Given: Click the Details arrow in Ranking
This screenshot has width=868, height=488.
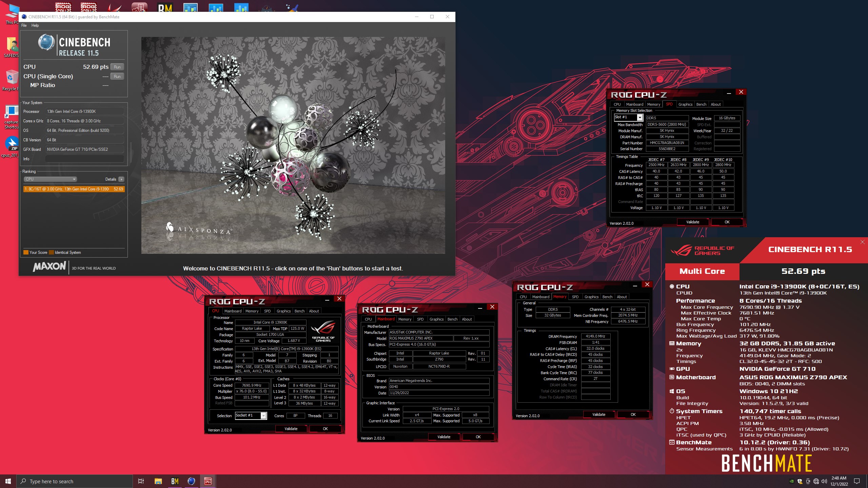Looking at the screenshot, I should pos(121,179).
